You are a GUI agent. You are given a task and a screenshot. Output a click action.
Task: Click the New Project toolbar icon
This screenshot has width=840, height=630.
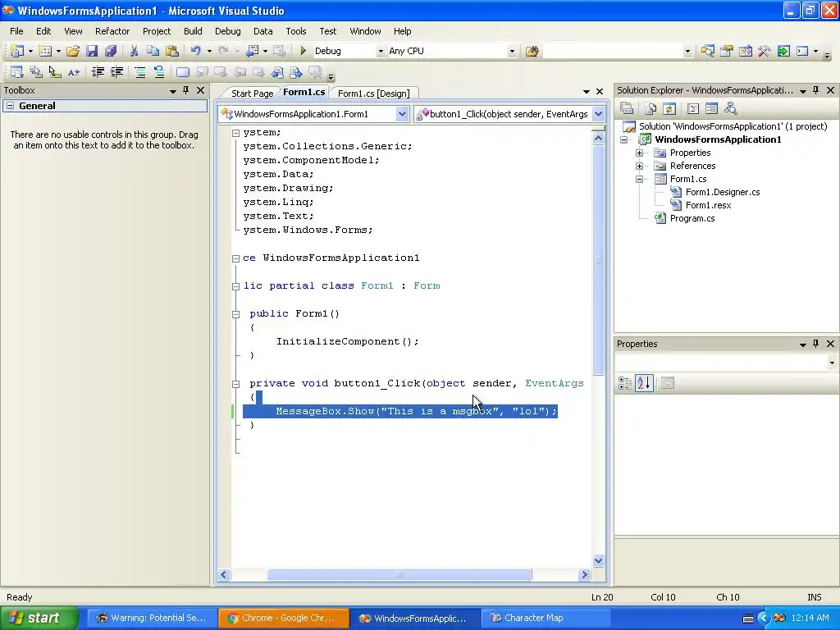tap(16, 51)
